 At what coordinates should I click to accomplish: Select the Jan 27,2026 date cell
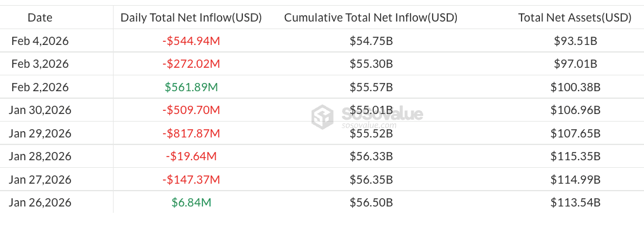40,180
